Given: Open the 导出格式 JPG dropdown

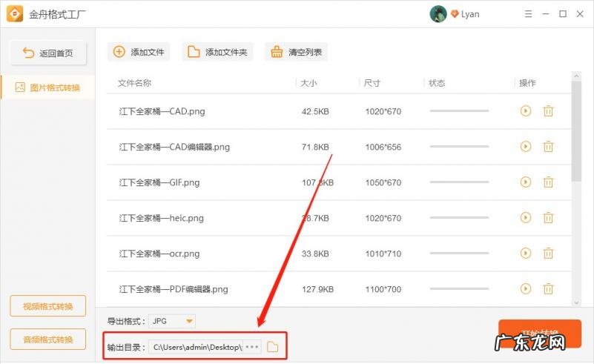Looking at the screenshot, I should coord(172,321).
